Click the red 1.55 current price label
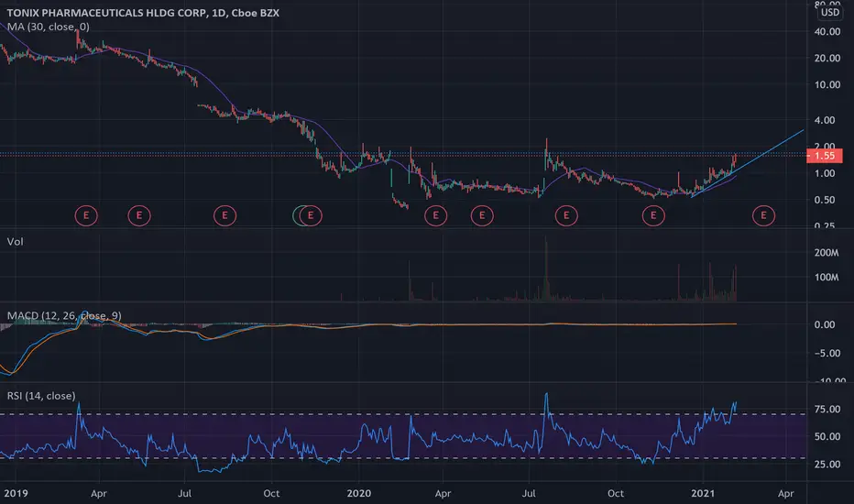The width and height of the screenshot is (854, 504). [x=824, y=156]
